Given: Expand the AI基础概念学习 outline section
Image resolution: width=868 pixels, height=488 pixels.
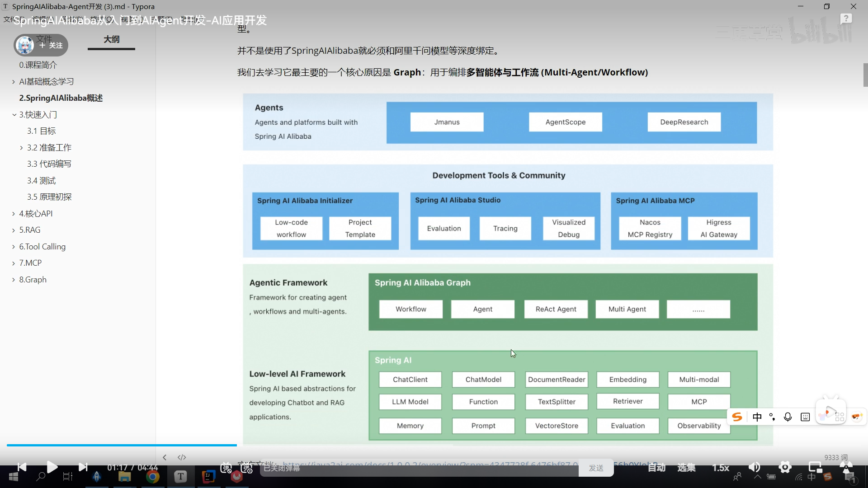Looking at the screenshot, I should [x=14, y=82].
